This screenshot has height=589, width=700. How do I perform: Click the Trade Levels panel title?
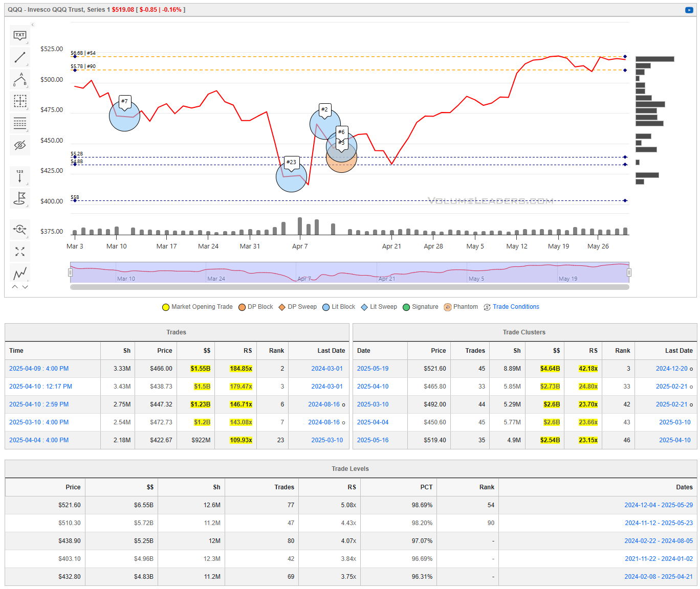point(350,469)
